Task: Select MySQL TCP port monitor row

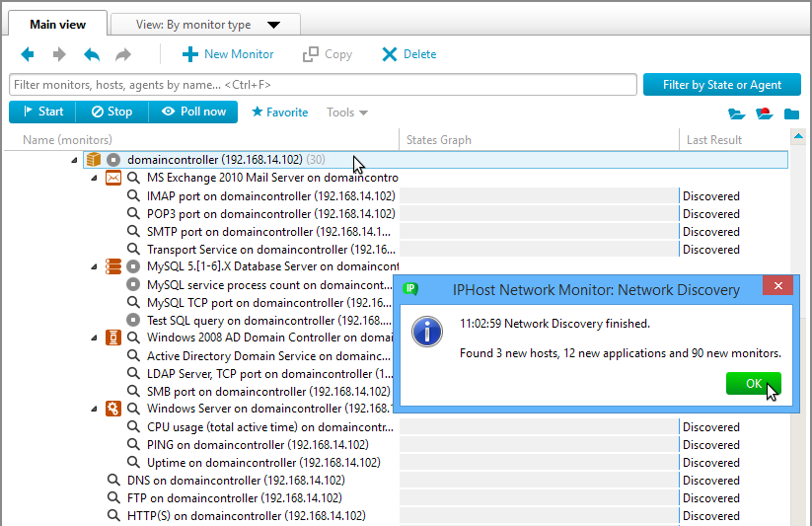Action: pyautogui.click(x=268, y=303)
